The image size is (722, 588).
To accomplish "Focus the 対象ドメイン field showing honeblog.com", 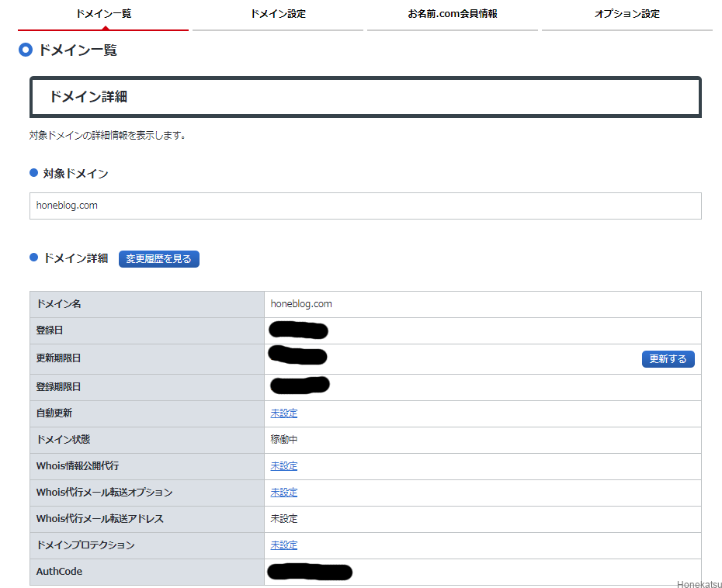I will [365, 206].
